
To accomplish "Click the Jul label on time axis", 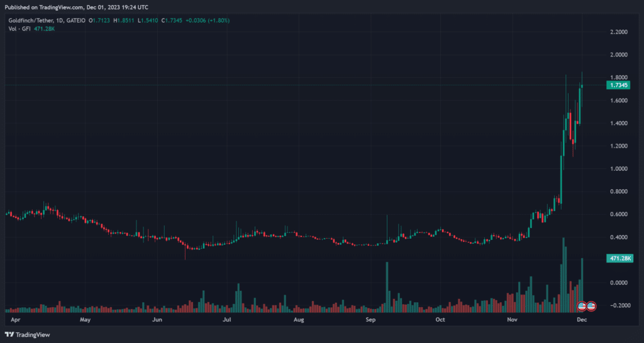I will click(227, 318).
